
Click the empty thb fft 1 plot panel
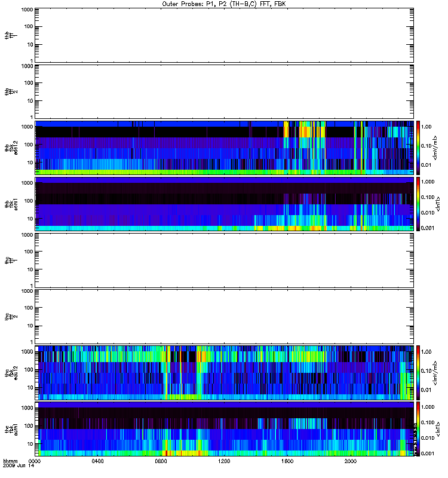pos(224,35)
